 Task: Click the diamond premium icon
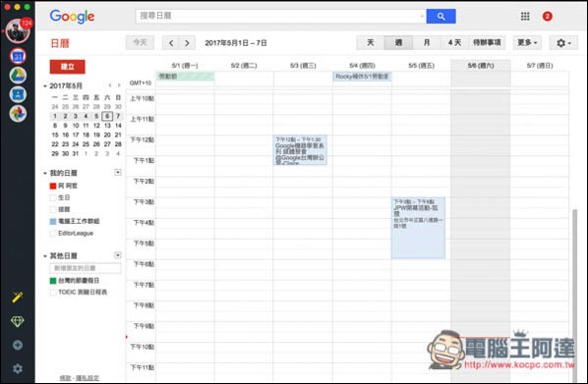pos(18,321)
